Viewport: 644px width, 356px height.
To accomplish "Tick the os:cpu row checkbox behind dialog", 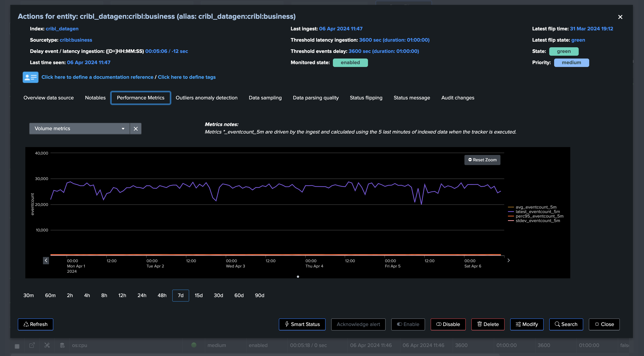I will (x=17, y=346).
